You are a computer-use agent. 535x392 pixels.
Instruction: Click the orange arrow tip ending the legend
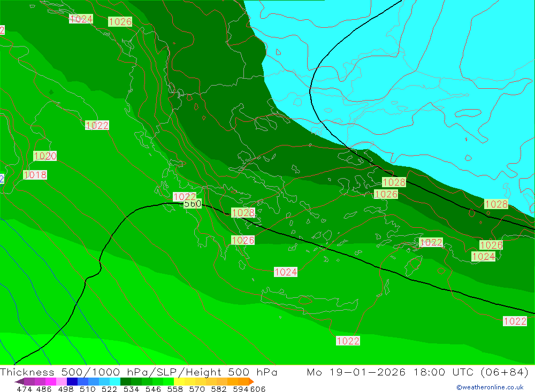(251, 381)
